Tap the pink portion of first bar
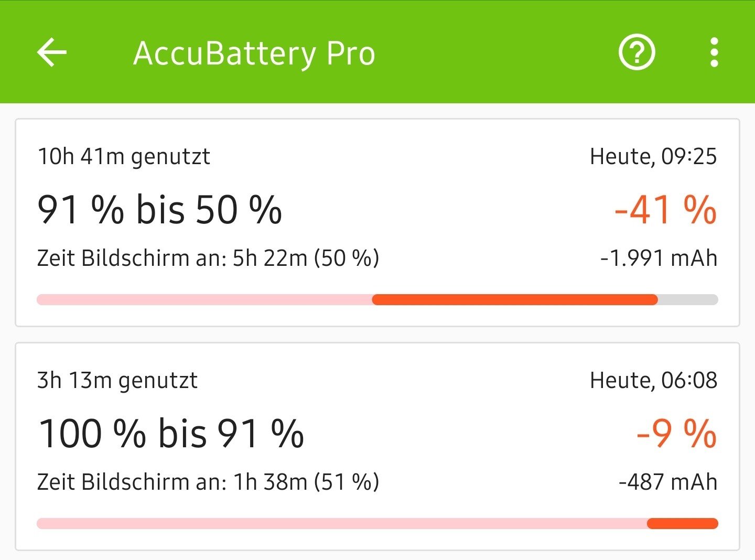Screen dimensions: 755x560 [x=204, y=300]
